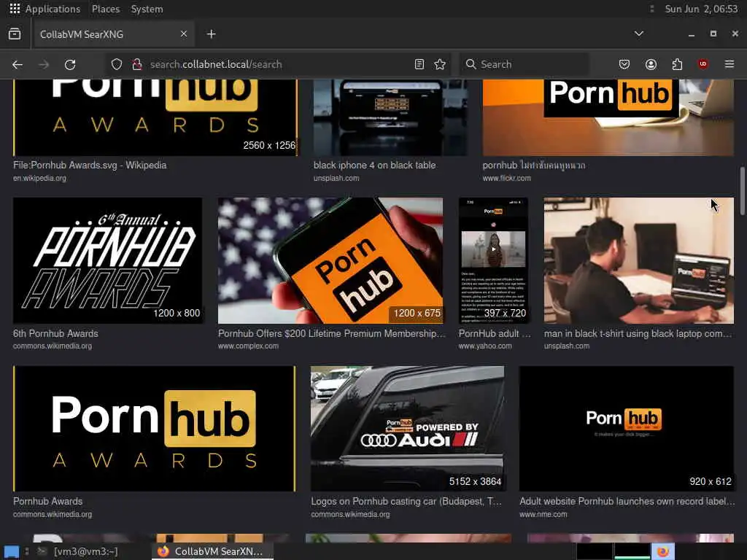Image resolution: width=747 pixels, height=560 pixels.
Task: Click the en.wikipedia.org source text
Action: point(40,178)
